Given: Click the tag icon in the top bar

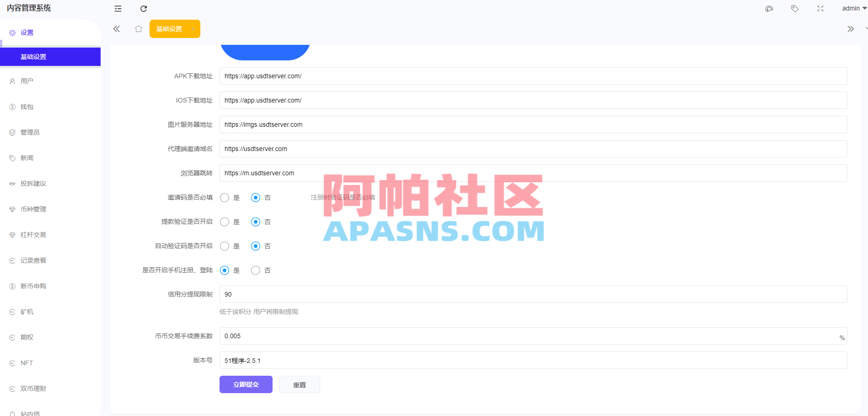Looking at the screenshot, I should point(794,8).
